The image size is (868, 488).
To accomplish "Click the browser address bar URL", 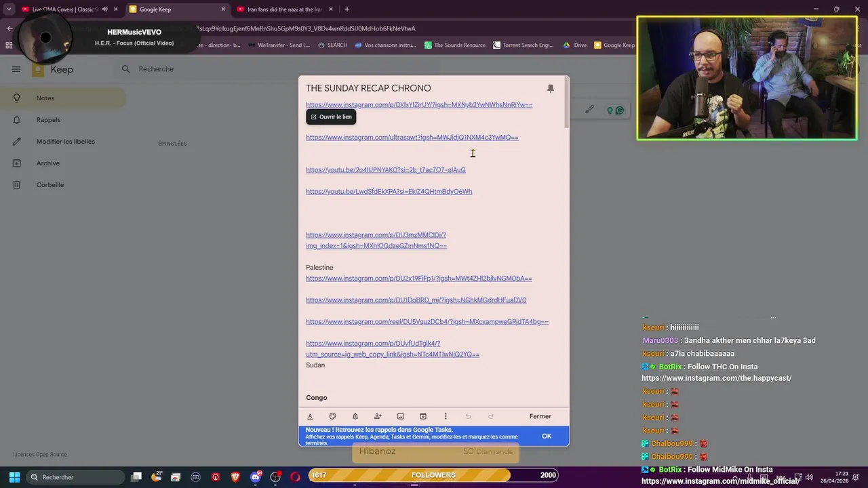I will point(305,28).
